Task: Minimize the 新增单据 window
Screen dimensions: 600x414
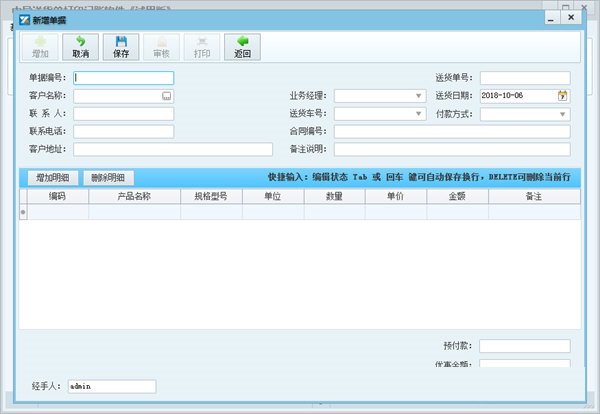Action: tap(552, 18)
